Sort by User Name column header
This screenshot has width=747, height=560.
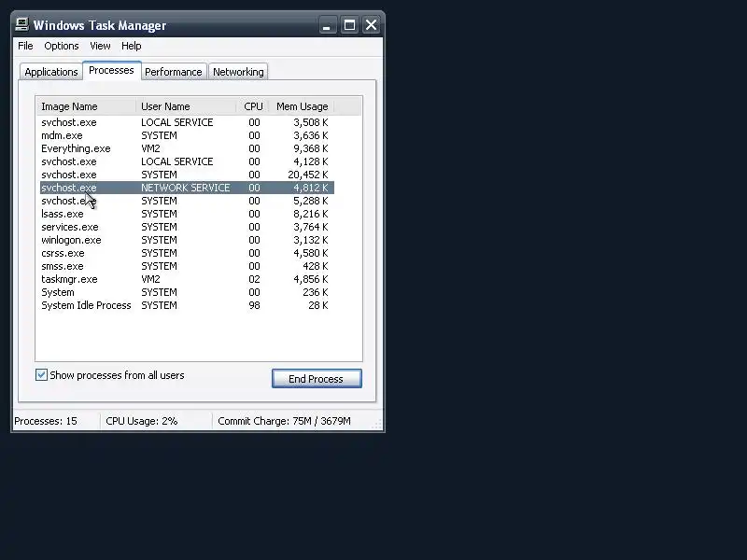[x=186, y=106]
